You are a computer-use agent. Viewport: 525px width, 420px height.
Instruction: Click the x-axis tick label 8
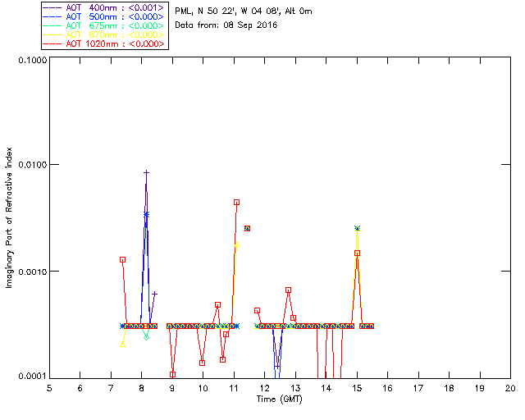(x=141, y=389)
